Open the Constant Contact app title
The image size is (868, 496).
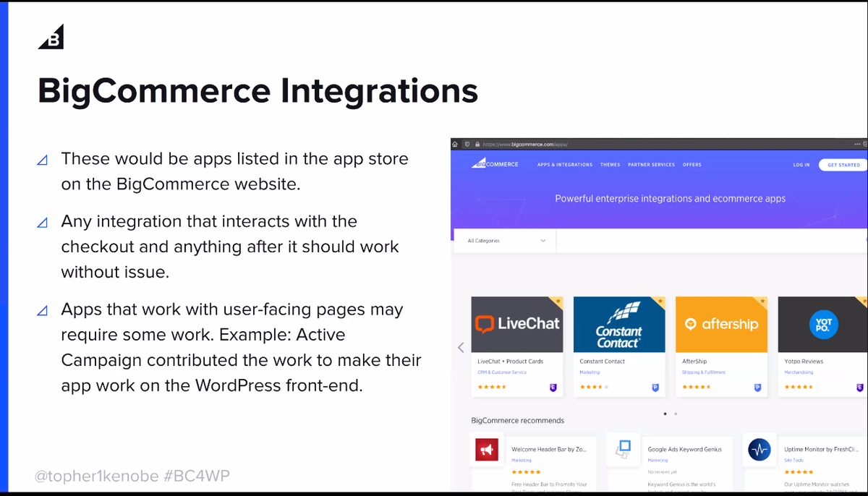tap(600, 362)
